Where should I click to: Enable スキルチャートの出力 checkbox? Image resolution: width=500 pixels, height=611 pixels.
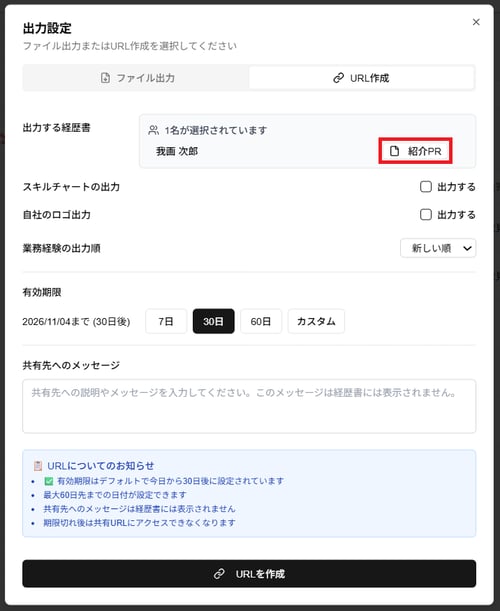pos(426,187)
